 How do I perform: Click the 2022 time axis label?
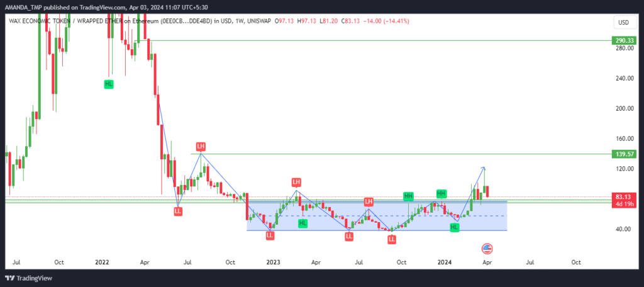(x=101, y=262)
